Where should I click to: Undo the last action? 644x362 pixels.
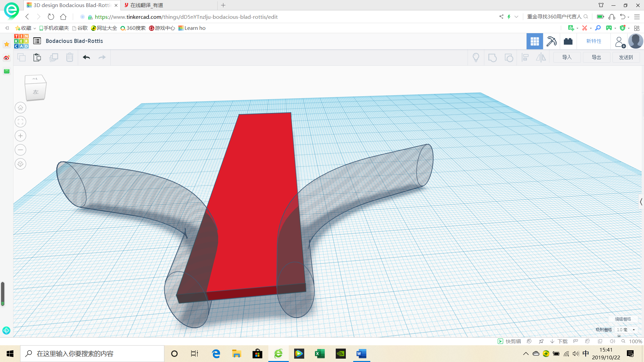[x=86, y=57]
